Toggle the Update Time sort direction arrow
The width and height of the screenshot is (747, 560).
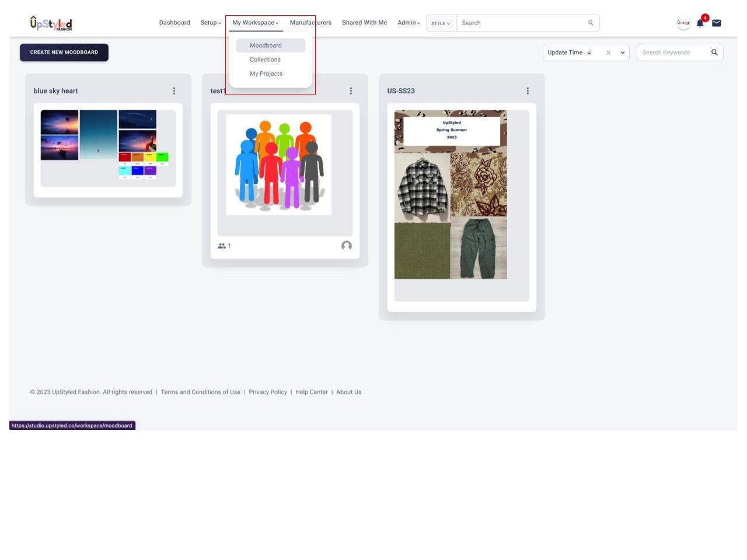point(589,52)
